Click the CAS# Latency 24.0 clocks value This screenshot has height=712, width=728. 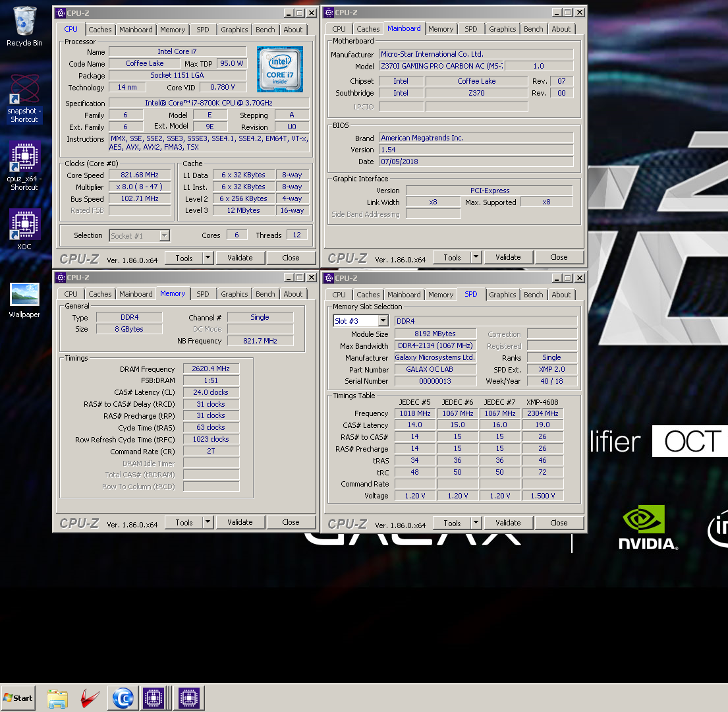211,392
